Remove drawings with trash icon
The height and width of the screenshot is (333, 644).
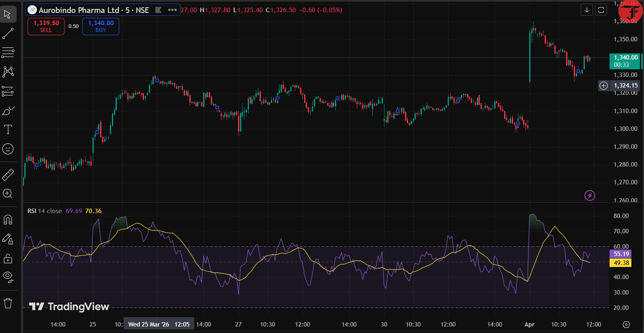pyautogui.click(x=8, y=303)
